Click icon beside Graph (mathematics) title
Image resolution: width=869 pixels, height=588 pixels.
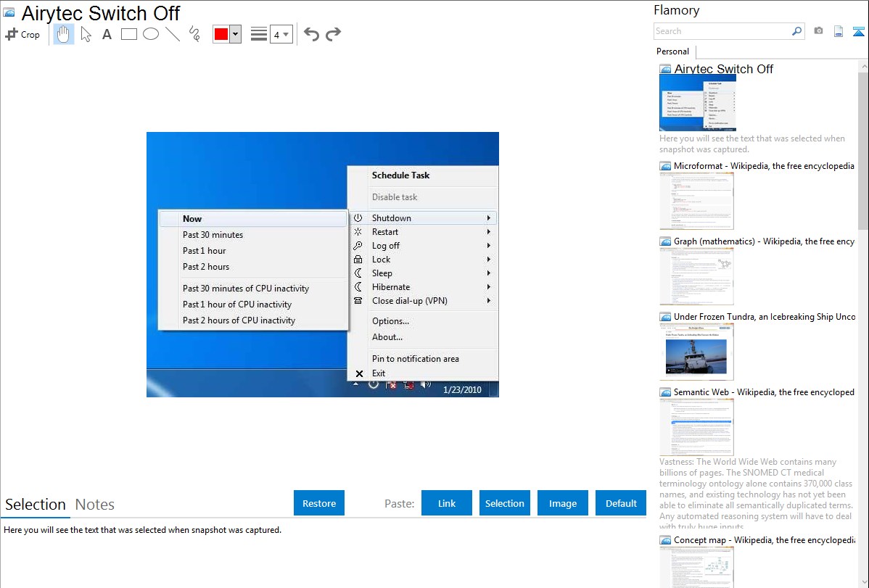point(665,241)
